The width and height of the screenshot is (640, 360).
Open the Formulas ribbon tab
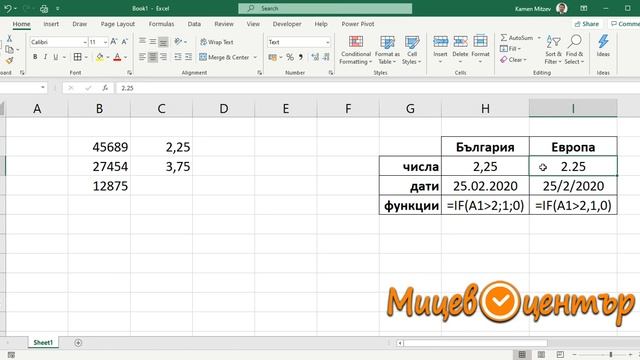click(161, 24)
